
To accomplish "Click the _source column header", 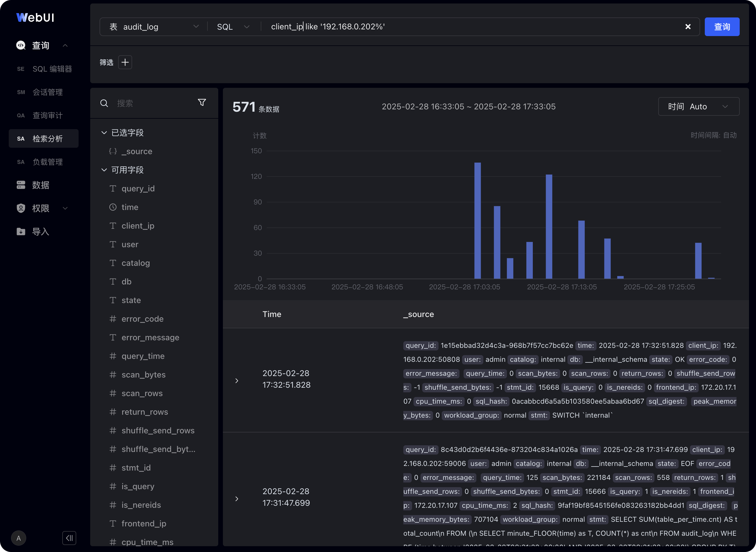I will tap(418, 314).
